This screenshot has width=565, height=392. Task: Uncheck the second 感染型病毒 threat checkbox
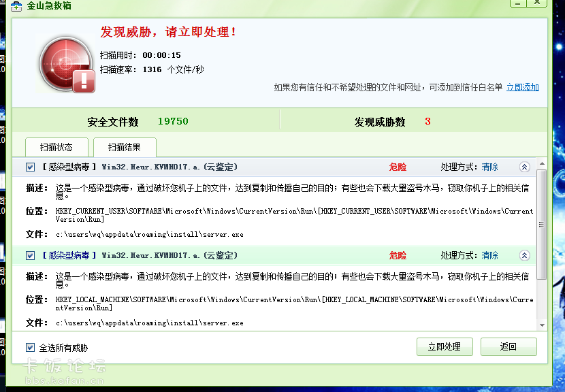[30, 256]
